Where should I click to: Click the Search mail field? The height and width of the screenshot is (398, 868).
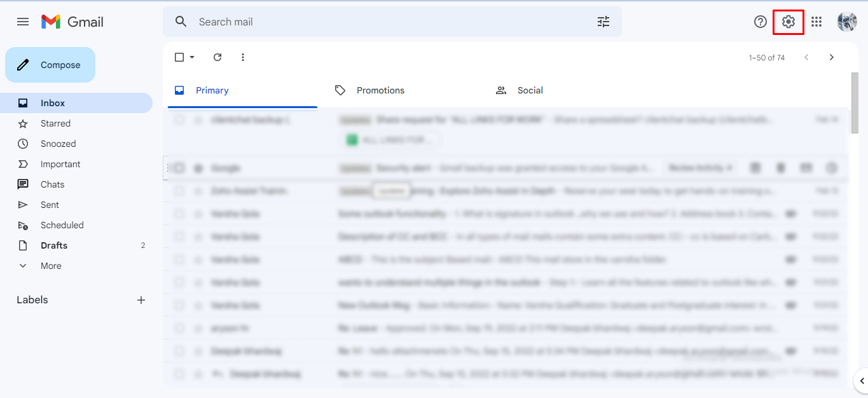pyautogui.click(x=392, y=22)
